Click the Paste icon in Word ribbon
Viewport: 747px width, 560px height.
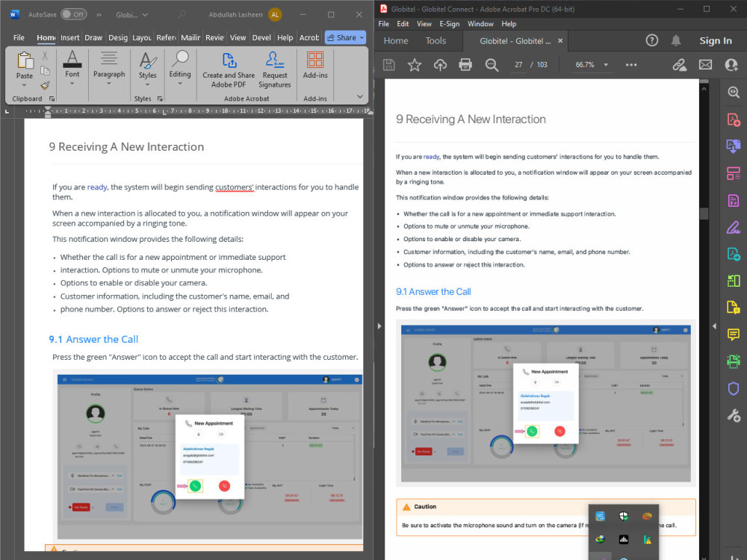coord(25,61)
